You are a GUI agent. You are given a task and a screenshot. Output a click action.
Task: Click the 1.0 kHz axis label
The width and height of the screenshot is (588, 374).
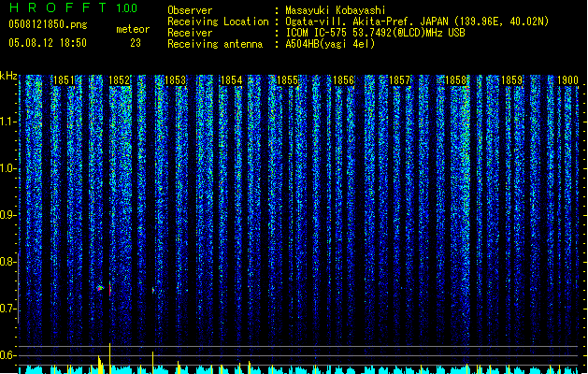[x=7, y=168]
